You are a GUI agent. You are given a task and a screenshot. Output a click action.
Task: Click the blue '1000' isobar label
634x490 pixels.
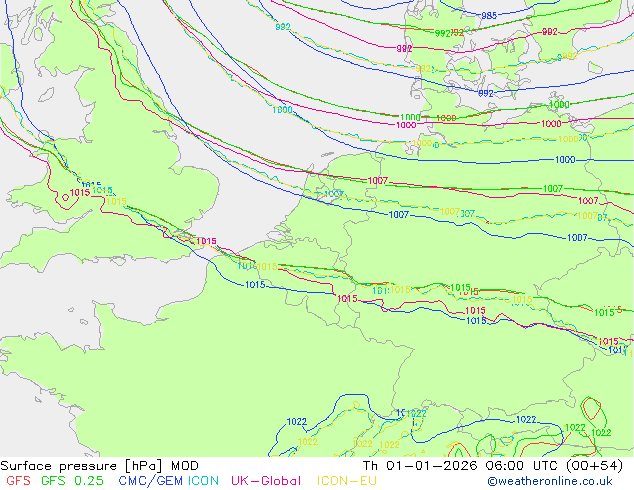(x=565, y=160)
